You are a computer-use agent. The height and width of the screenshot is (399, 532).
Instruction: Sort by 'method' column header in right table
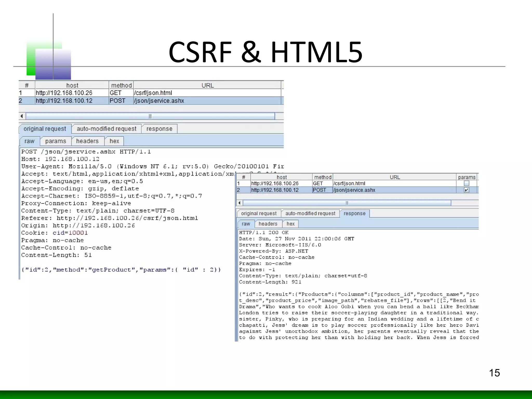(323, 177)
